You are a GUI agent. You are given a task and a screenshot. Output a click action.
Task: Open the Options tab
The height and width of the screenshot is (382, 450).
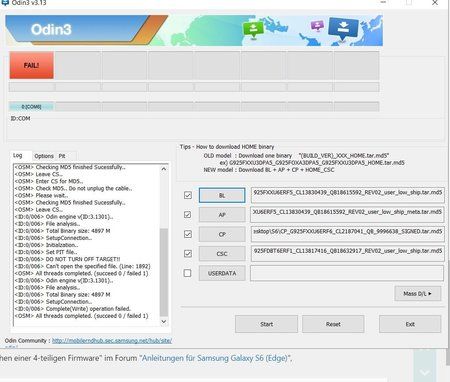[x=44, y=156]
